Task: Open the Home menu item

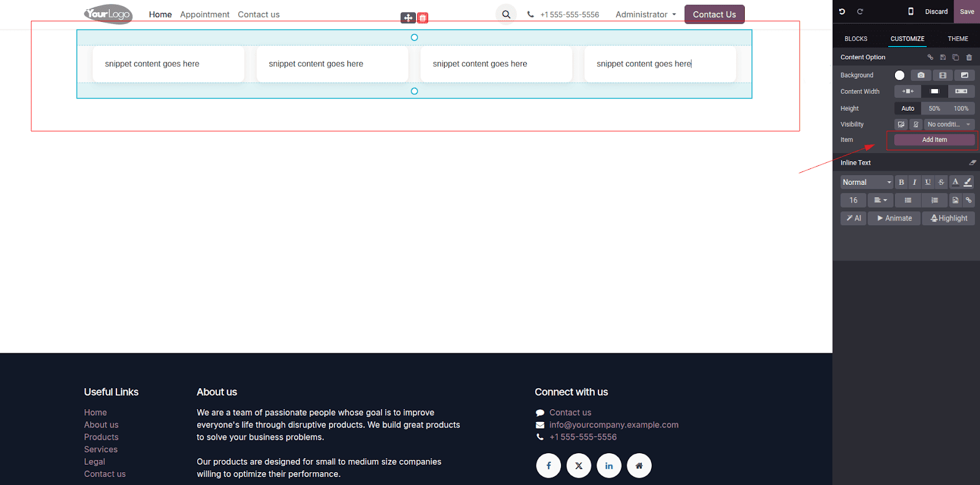Action: pyautogui.click(x=160, y=14)
